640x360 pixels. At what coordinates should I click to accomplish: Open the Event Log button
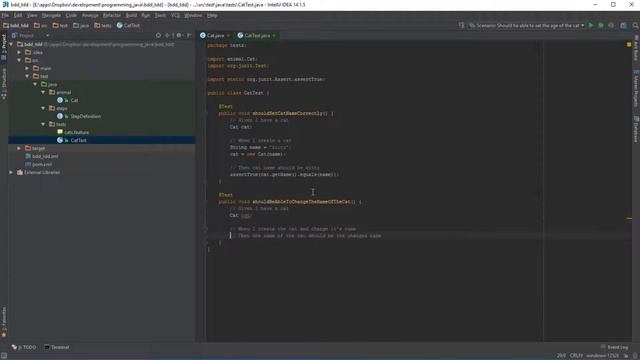(614, 347)
